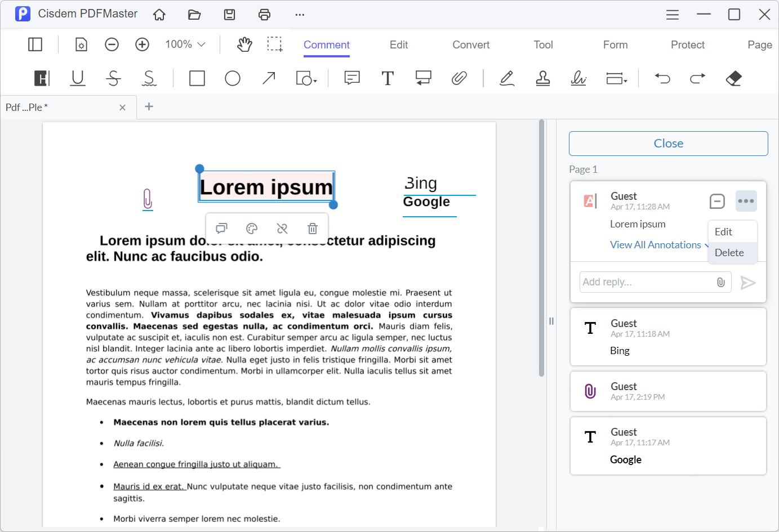Open the color palette in floating toolbar
This screenshot has height=532, width=779.
[x=252, y=228]
